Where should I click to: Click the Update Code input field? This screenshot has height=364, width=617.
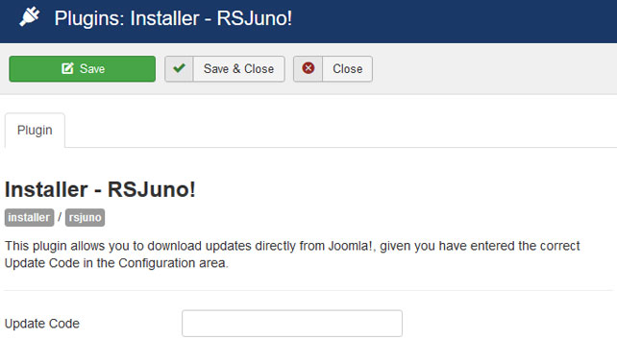click(x=292, y=323)
